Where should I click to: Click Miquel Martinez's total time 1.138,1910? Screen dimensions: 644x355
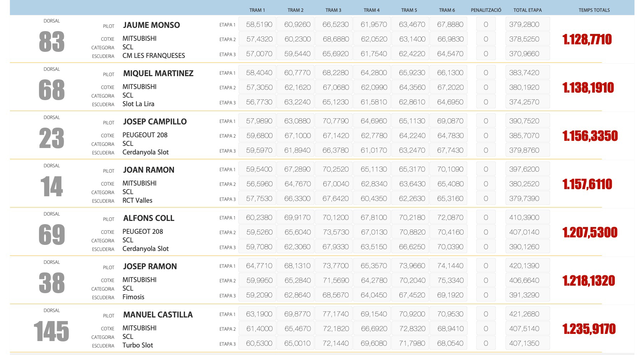pyautogui.click(x=588, y=88)
